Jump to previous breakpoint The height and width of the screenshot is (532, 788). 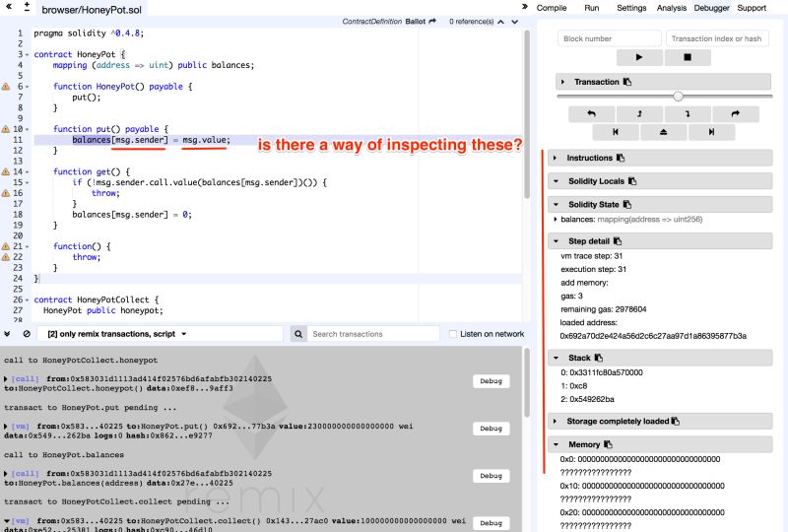pyautogui.click(x=615, y=132)
